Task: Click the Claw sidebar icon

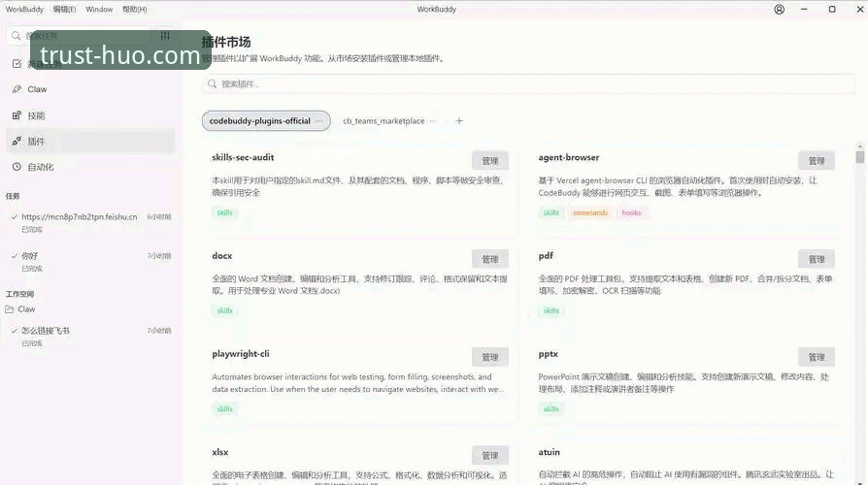Action: (x=17, y=89)
